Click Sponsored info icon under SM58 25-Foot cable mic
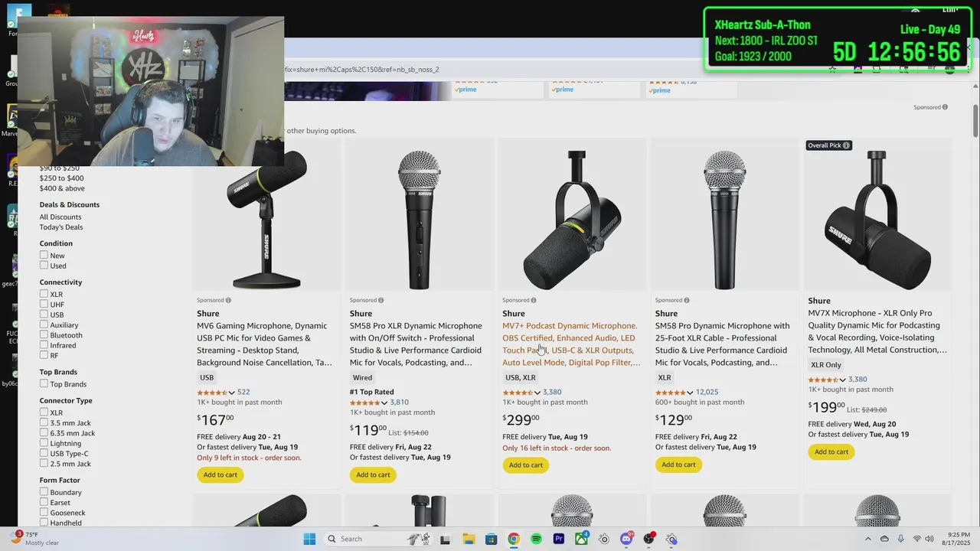Image resolution: width=980 pixels, height=551 pixels. 686,300
